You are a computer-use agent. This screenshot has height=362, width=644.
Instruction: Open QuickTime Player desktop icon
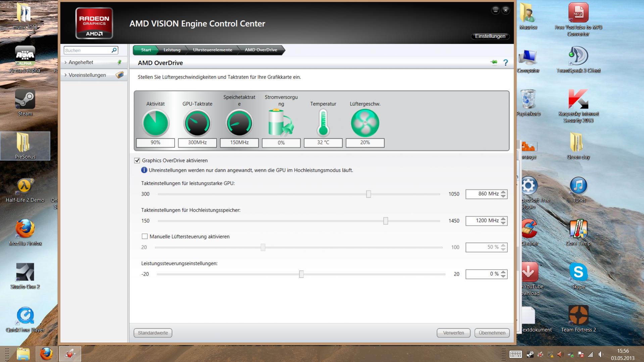click(25, 319)
